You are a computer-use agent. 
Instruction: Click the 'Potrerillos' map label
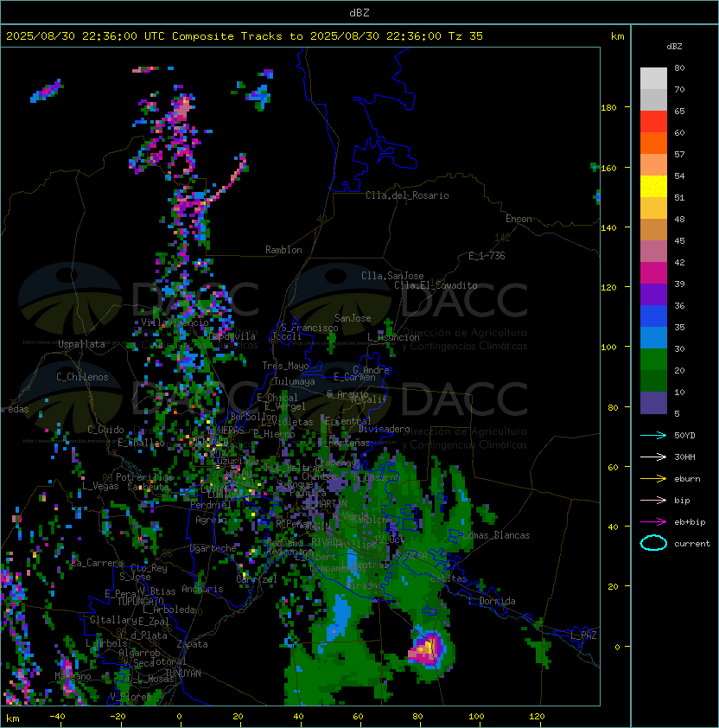(x=144, y=477)
